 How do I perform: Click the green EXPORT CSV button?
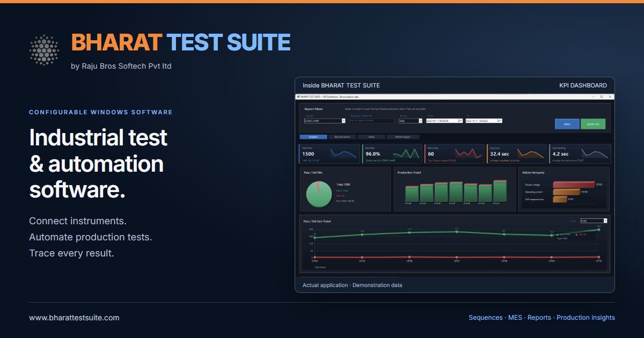(593, 124)
